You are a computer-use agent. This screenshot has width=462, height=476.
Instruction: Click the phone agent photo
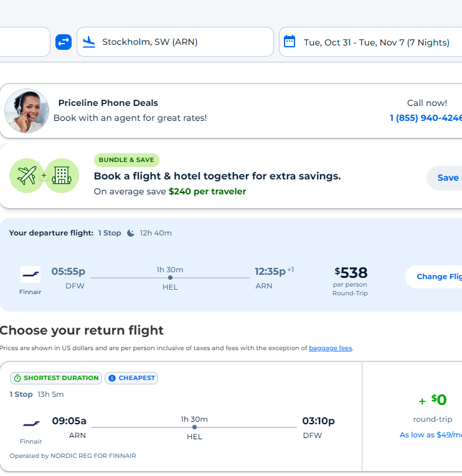27,111
